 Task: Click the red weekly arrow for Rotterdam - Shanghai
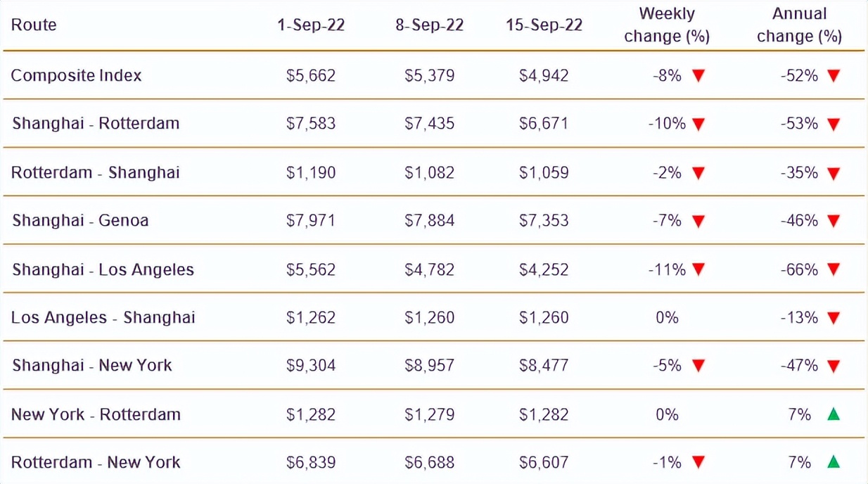click(x=698, y=173)
